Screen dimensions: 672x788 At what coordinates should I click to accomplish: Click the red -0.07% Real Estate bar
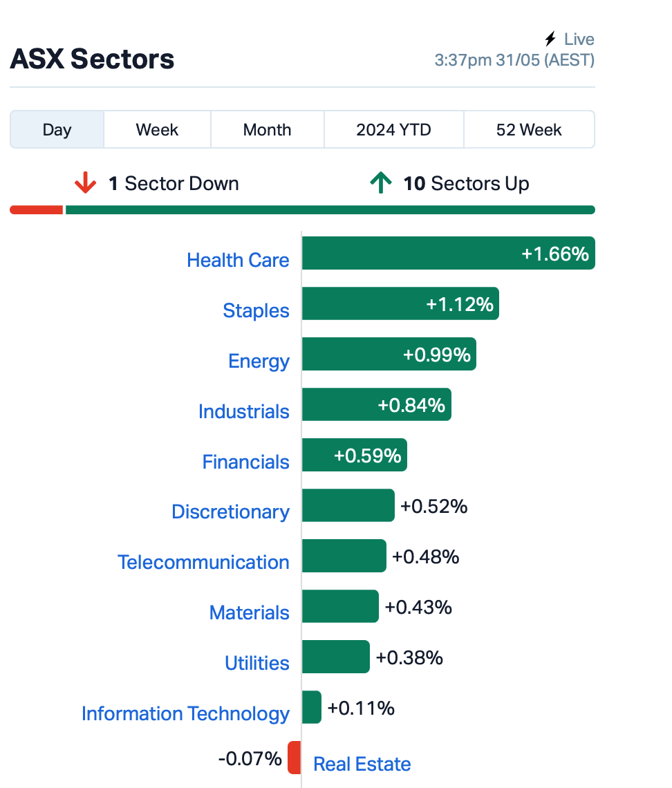pyautogui.click(x=295, y=758)
